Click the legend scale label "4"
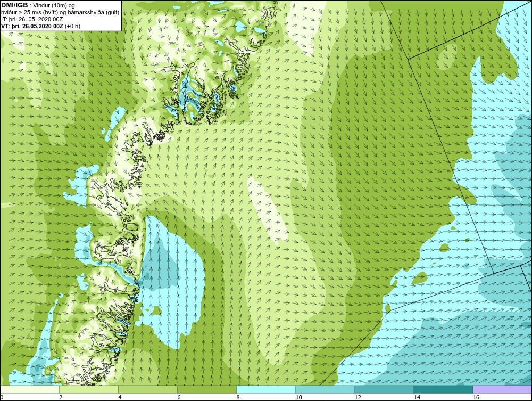This screenshot has width=532, height=401. point(120,397)
